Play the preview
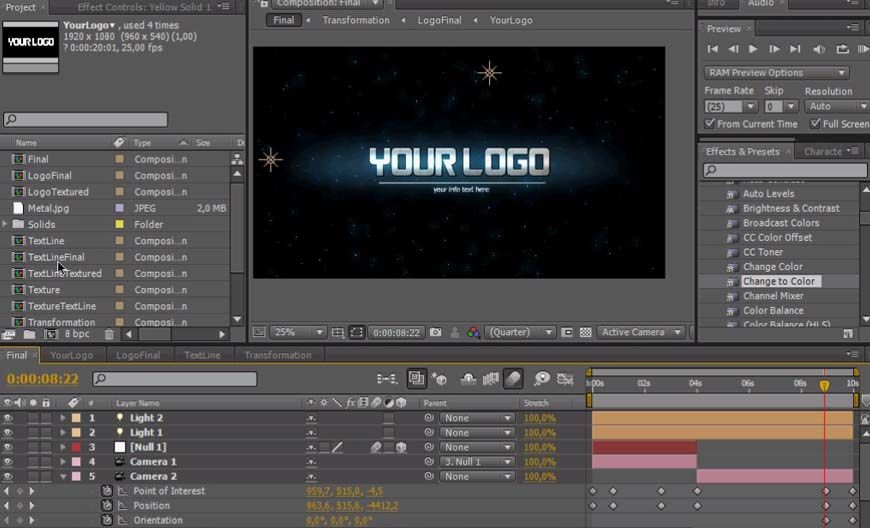The height and width of the screenshot is (528, 870). click(753, 49)
